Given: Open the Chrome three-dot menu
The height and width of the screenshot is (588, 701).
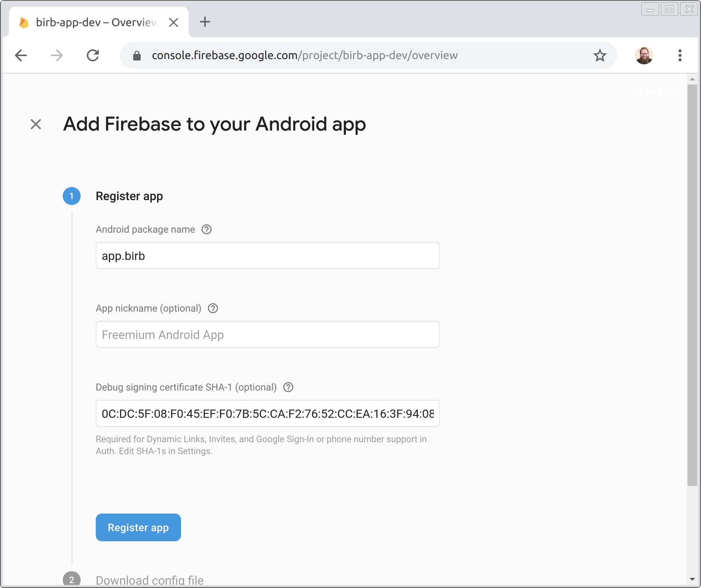Looking at the screenshot, I should click(680, 55).
